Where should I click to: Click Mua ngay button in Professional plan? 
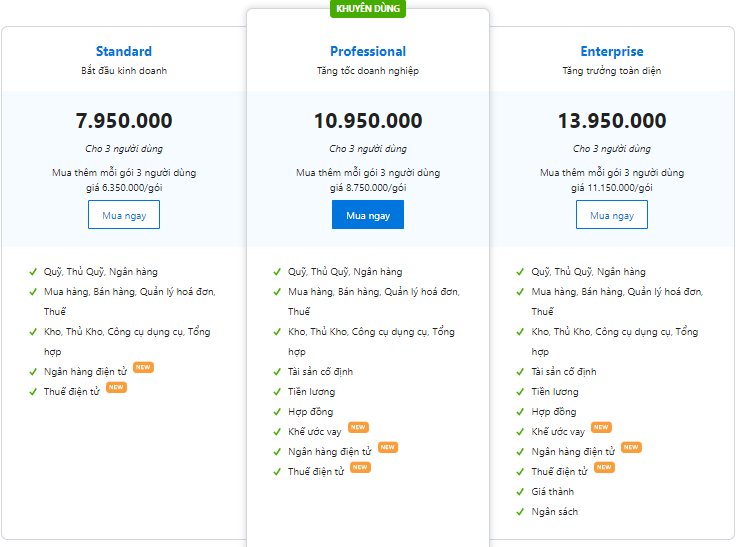pyautogui.click(x=368, y=215)
